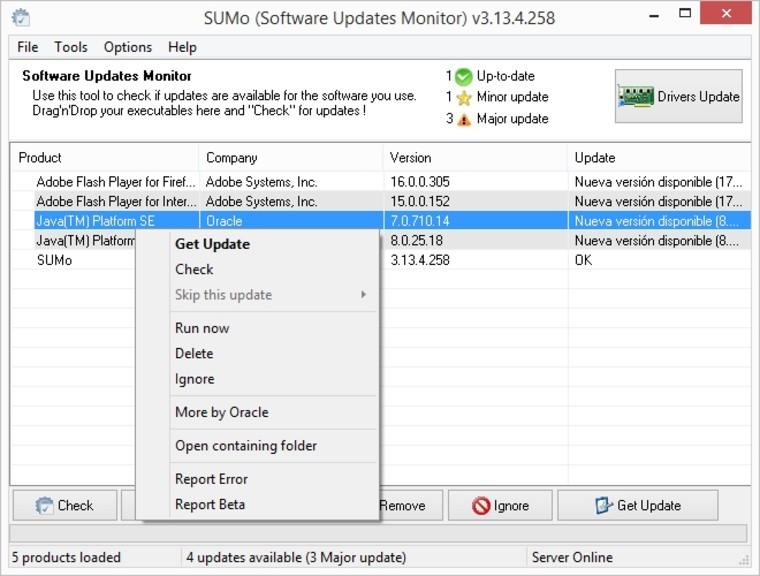The height and width of the screenshot is (576, 760).
Task: Sort by the Version column header
Action: tap(475, 158)
